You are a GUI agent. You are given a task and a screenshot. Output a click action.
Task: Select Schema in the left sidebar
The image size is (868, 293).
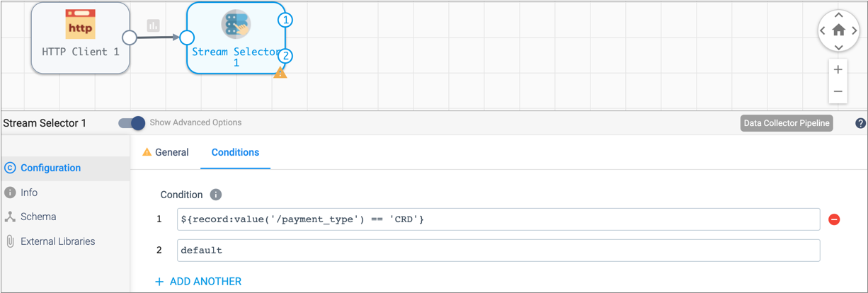click(x=38, y=217)
